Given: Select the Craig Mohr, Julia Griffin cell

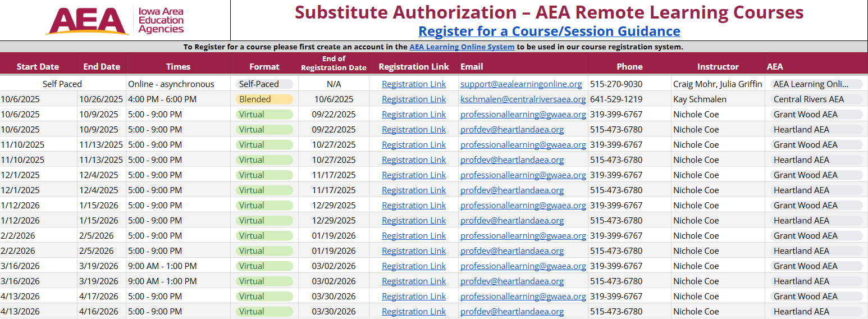Looking at the screenshot, I should tap(718, 84).
